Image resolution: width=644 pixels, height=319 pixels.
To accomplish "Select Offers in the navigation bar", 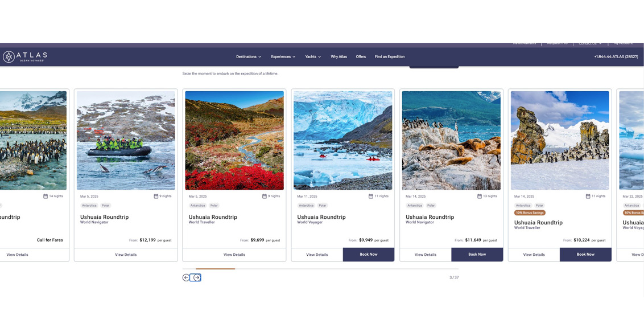I will pos(361,57).
